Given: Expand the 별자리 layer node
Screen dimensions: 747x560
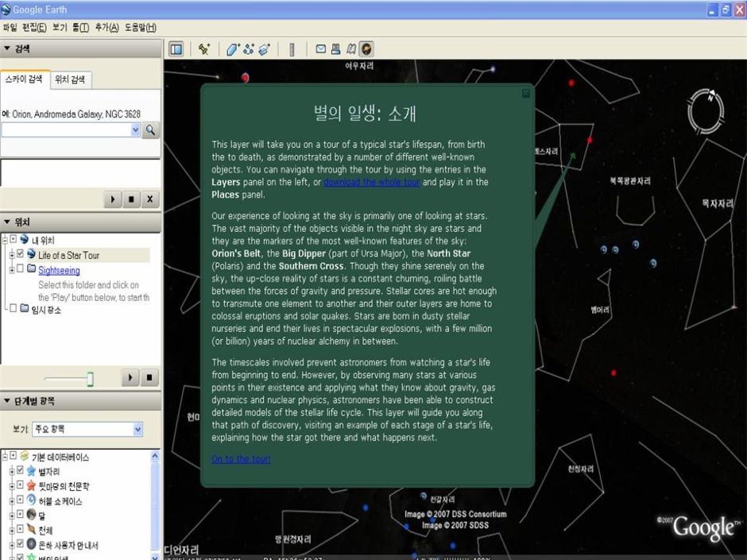Looking at the screenshot, I should [11, 471].
